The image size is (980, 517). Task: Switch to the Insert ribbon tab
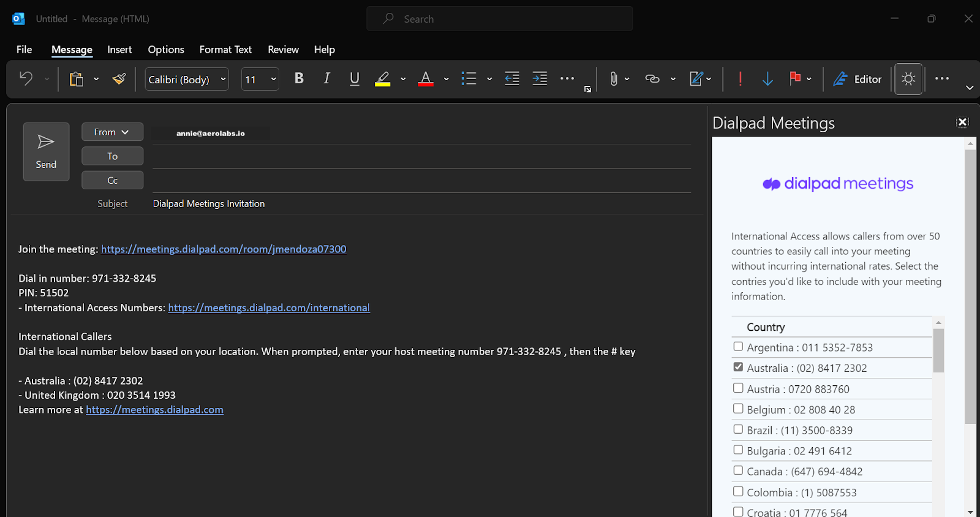pyautogui.click(x=119, y=50)
